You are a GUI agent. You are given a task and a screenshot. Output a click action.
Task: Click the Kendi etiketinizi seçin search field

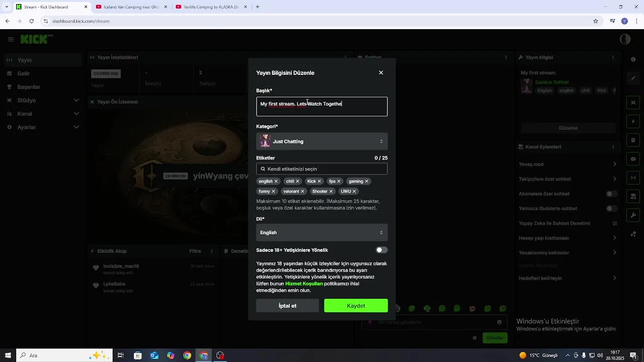[322, 169]
